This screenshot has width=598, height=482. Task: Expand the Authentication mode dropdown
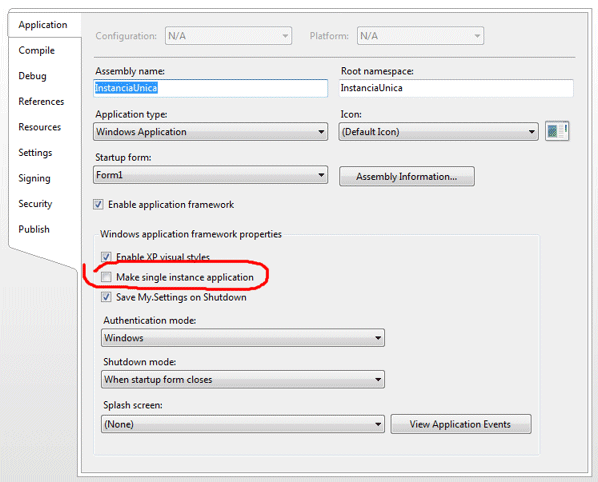243,338
